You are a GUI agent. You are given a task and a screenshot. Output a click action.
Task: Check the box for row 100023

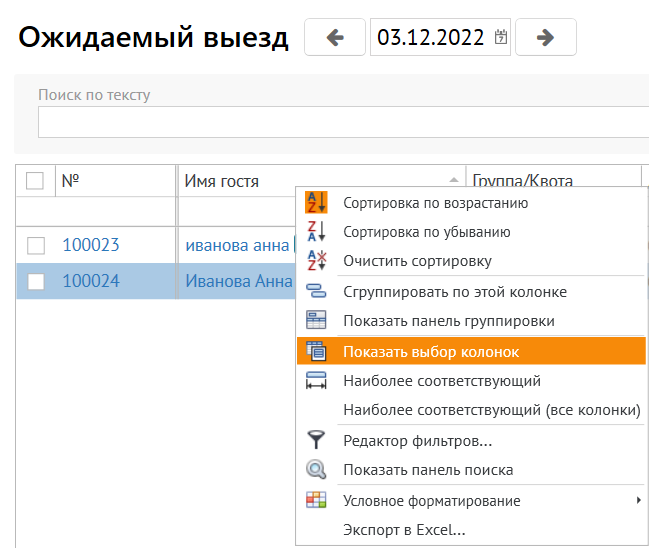(36, 245)
